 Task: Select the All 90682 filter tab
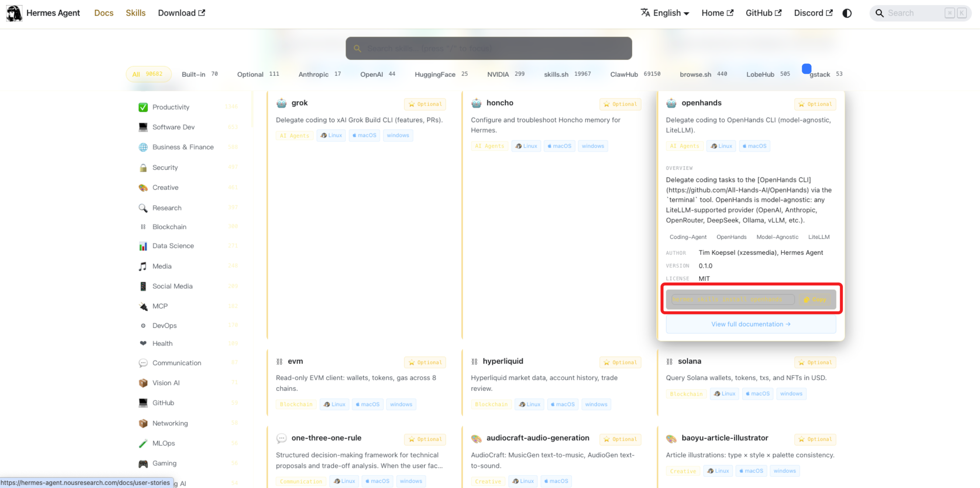tap(148, 74)
